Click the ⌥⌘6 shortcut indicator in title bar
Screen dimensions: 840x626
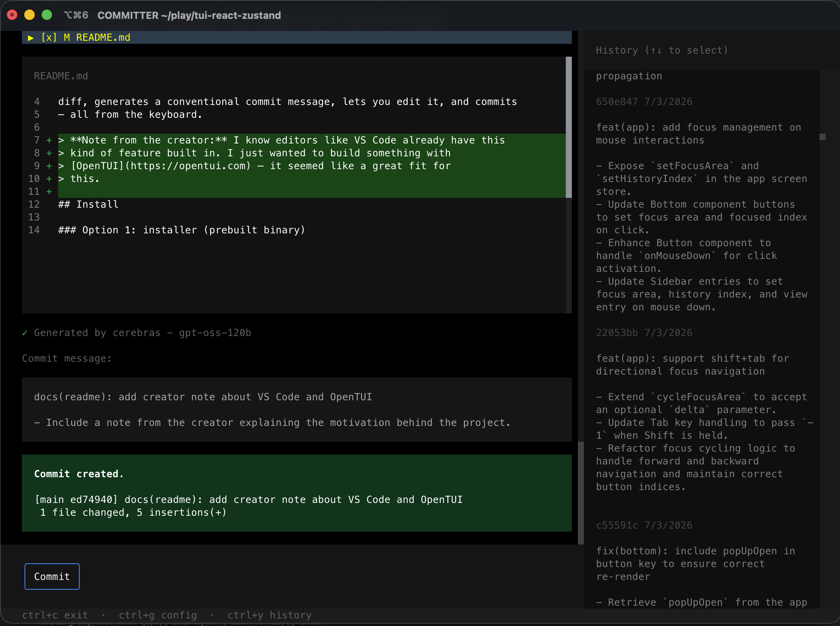[x=76, y=15]
